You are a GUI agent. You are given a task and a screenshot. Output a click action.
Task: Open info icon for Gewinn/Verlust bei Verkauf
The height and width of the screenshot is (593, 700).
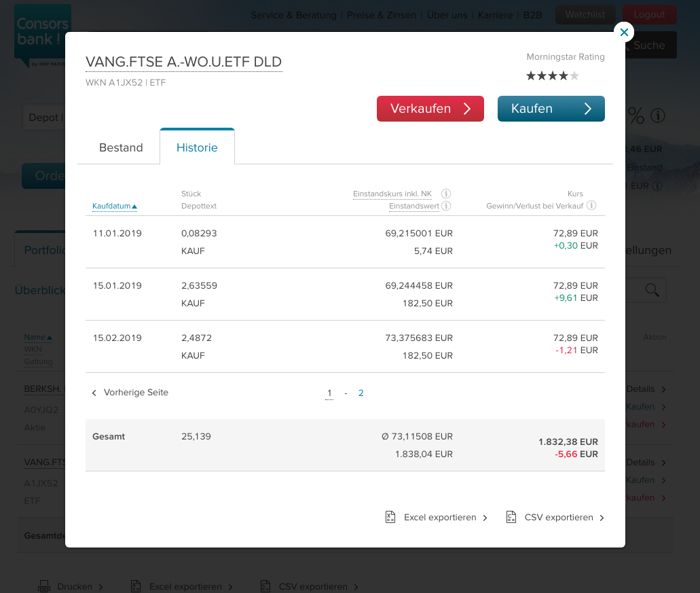point(591,205)
